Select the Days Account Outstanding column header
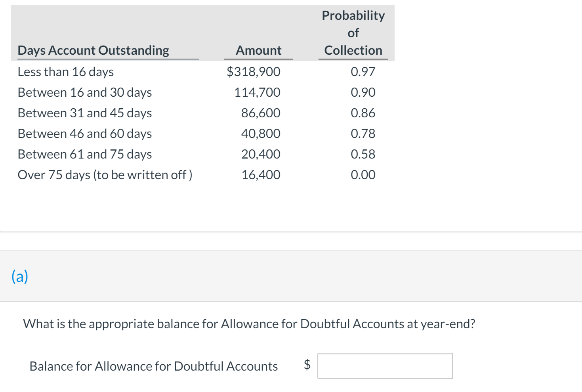 (93, 50)
